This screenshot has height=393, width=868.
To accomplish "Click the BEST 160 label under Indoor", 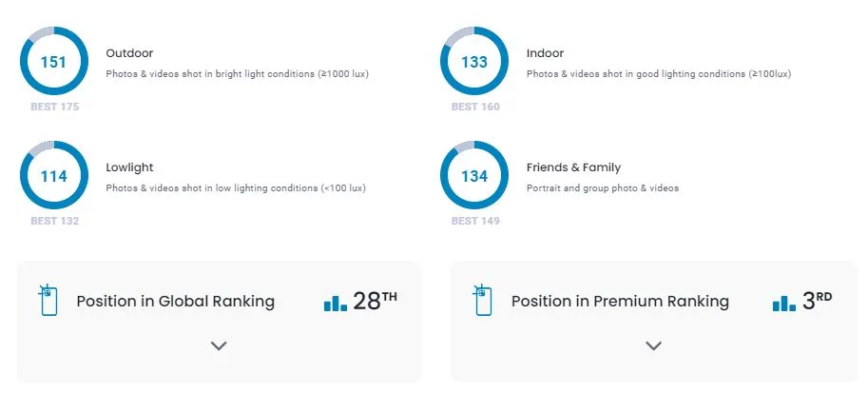I will [475, 107].
